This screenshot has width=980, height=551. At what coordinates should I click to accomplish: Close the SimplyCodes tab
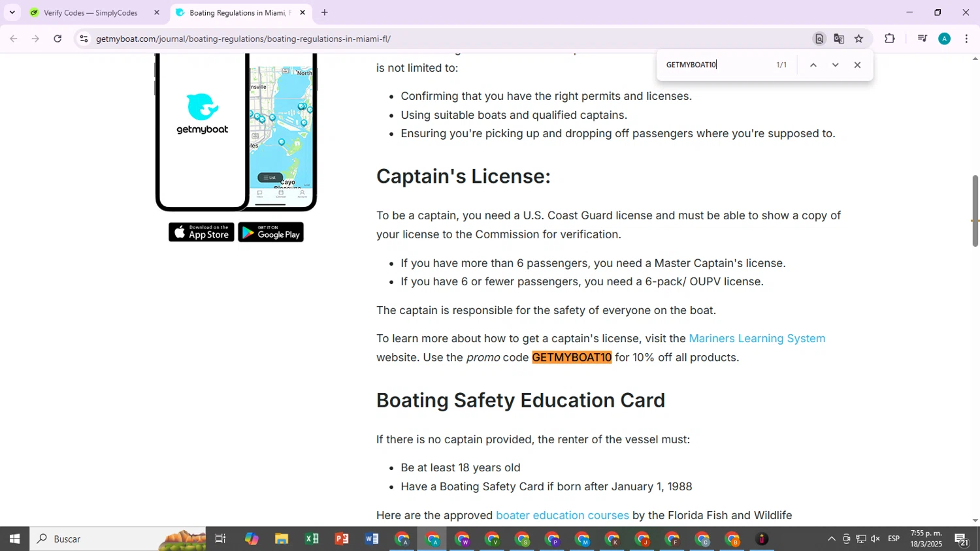[156, 12]
